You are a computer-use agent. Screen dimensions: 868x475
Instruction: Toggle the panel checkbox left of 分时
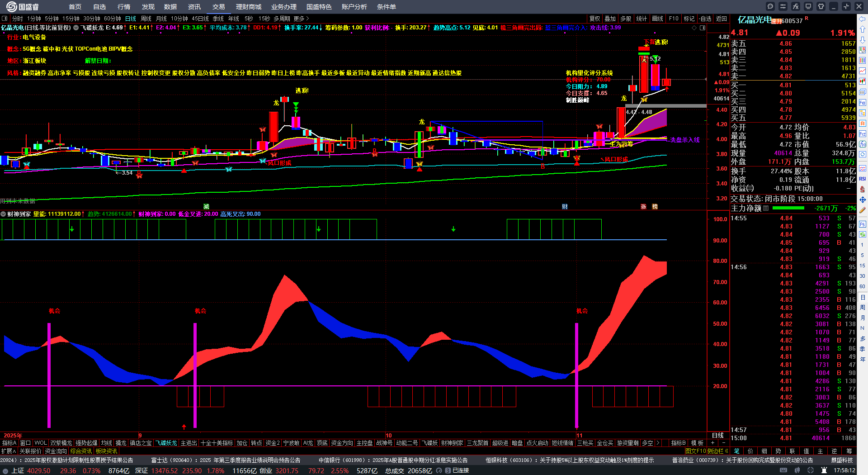[x=5, y=19]
